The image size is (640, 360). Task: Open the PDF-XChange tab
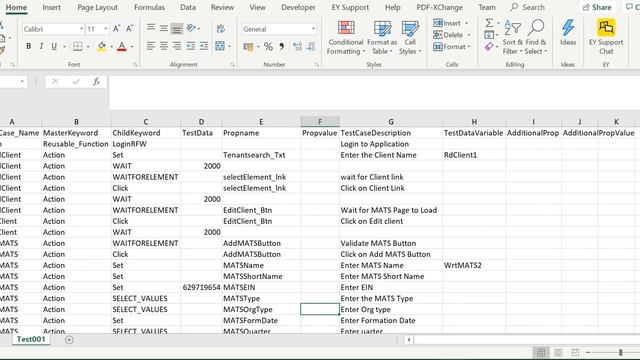(x=440, y=7)
